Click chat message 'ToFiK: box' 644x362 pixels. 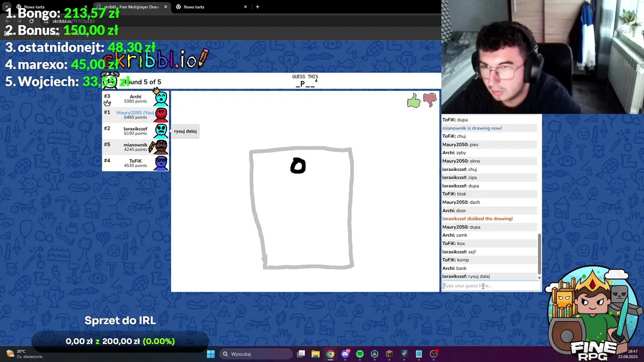(x=453, y=243)
